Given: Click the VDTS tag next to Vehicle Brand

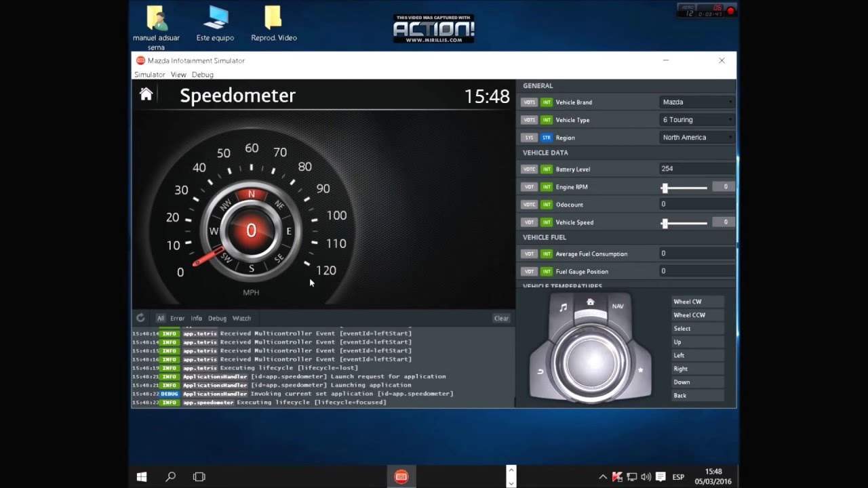Looking at the screenshot, I should tap(529, 102).
